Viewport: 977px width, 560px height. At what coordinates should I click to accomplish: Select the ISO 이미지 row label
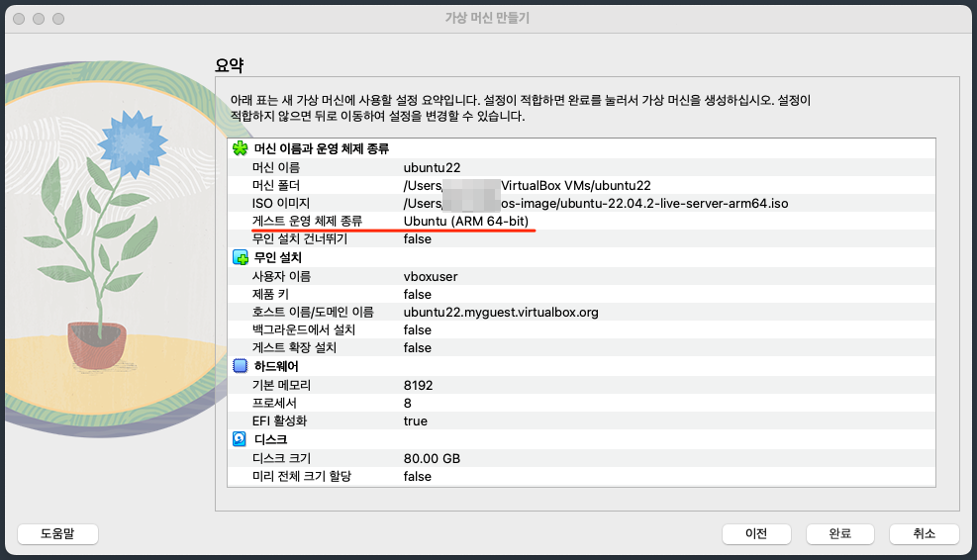[280, 203]
